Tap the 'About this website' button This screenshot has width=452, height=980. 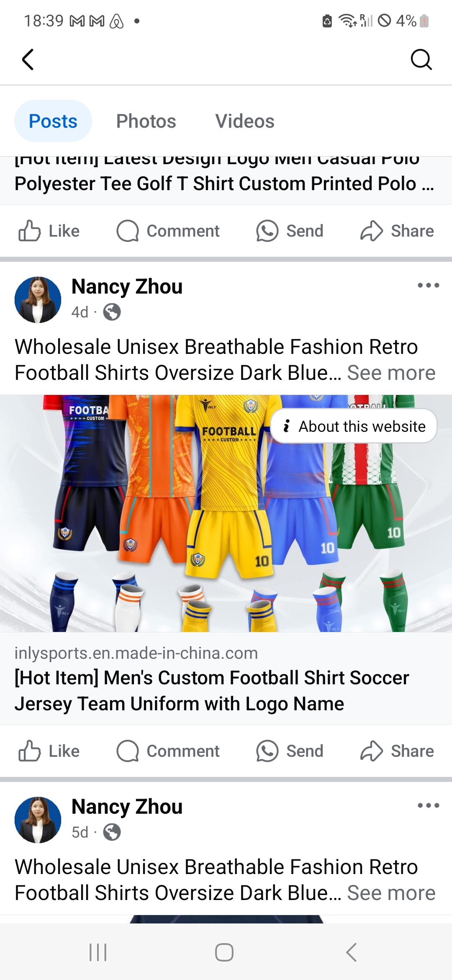[354, 426]
